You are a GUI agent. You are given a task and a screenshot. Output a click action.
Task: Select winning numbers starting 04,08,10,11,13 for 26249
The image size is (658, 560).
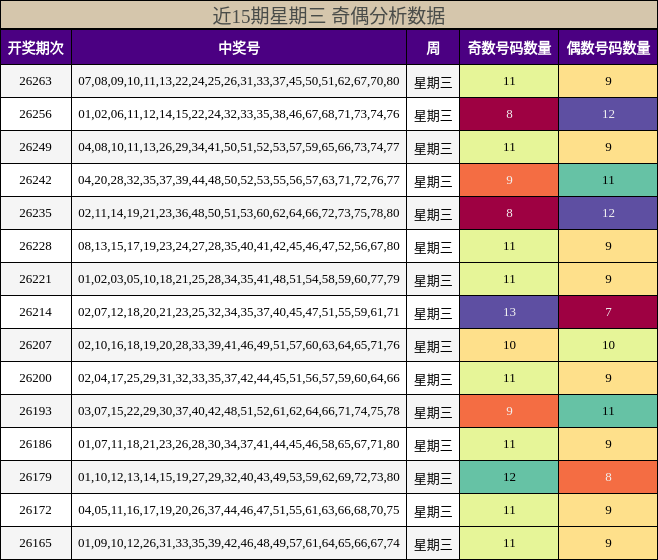click(239, 147)
